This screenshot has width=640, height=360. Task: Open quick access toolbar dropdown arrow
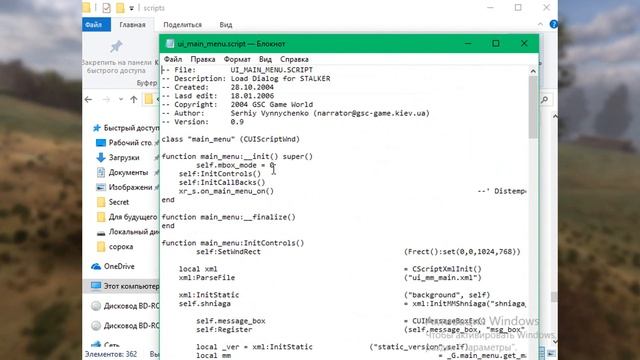point(131,8)
